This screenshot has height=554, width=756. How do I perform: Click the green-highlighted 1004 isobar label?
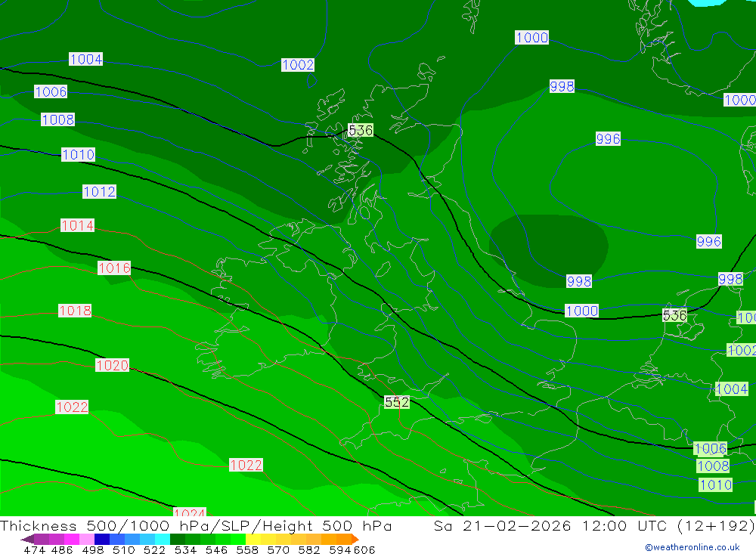pyautogui.click(x=731, y=388)
